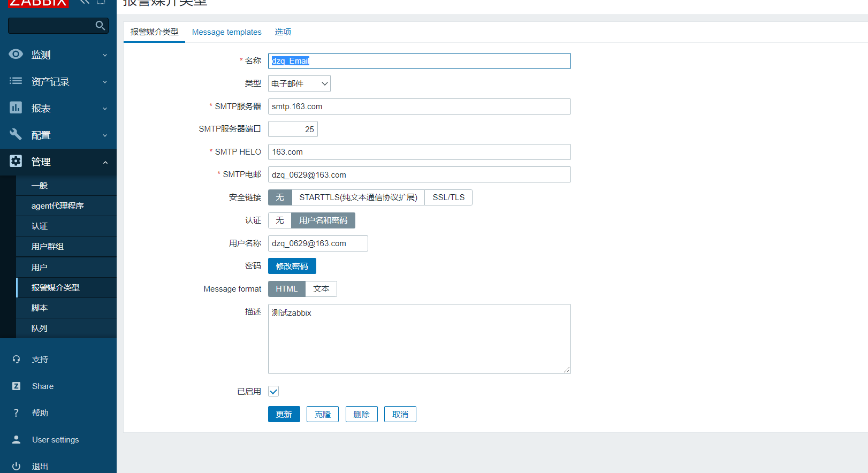Open 队列 submenu item
868x473 pixels.
[66, 328]
